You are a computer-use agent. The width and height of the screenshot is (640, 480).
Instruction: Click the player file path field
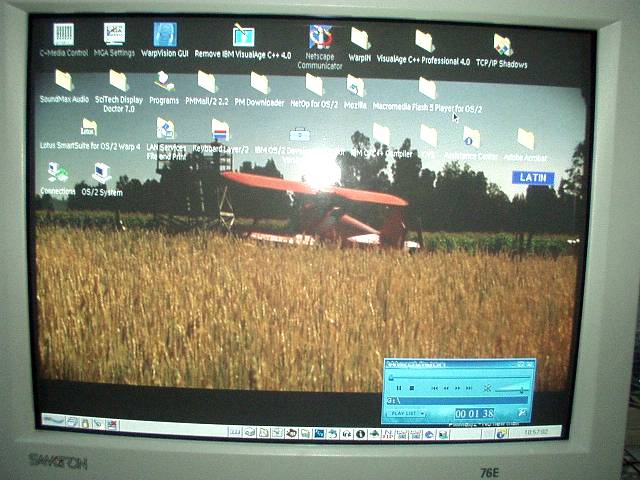459,401
